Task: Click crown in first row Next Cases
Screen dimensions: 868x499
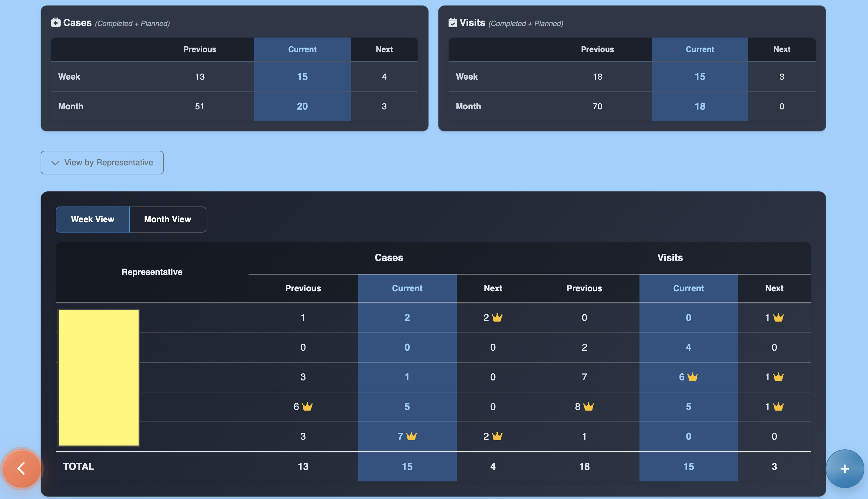Action: coord(497,318)
